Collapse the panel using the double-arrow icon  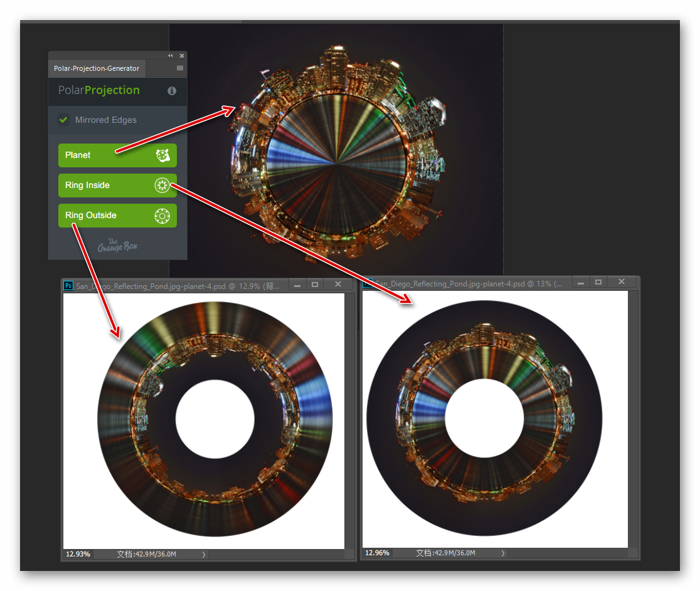click(170, 56)
